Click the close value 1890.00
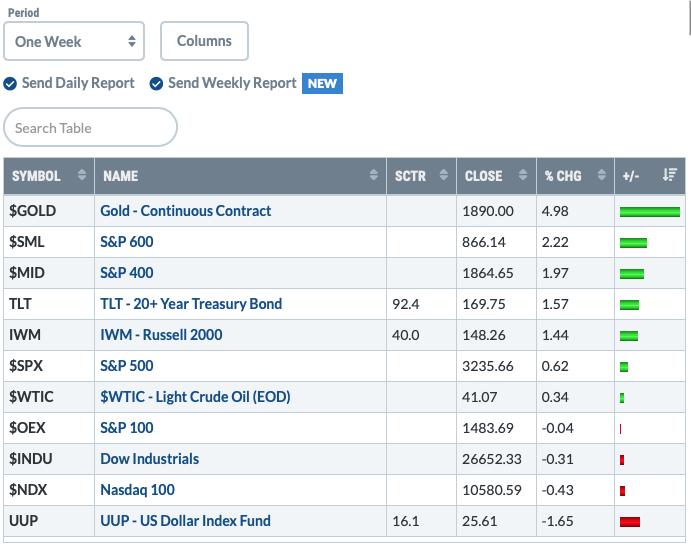This screenshot has height=546, width=691. pyautogui.click(x=488, y=211)
